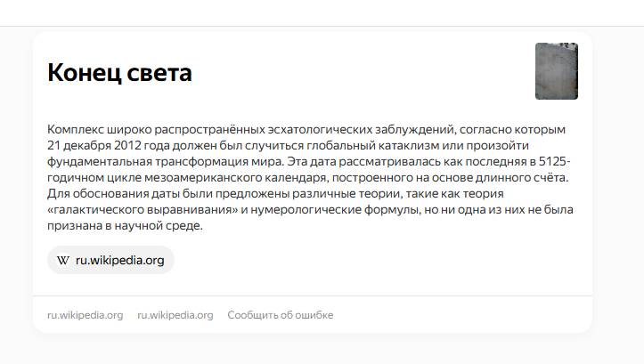Viewport: 644px width, 364px height.
Task: Click the first footer ru.wikipedia.org link
Action: click(85, 315)
